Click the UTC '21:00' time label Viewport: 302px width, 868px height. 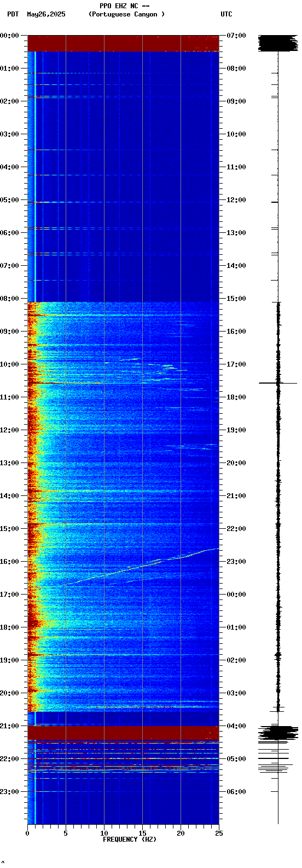coord(236,496)
